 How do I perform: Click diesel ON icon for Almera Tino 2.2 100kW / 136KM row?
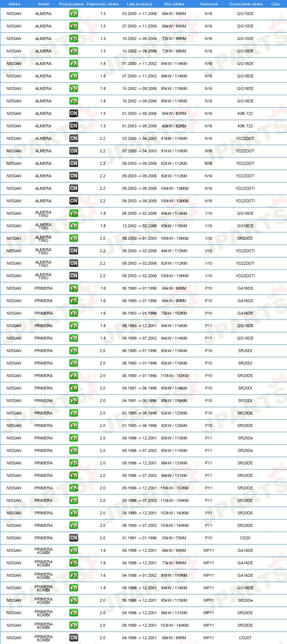(x=74, y=276)
